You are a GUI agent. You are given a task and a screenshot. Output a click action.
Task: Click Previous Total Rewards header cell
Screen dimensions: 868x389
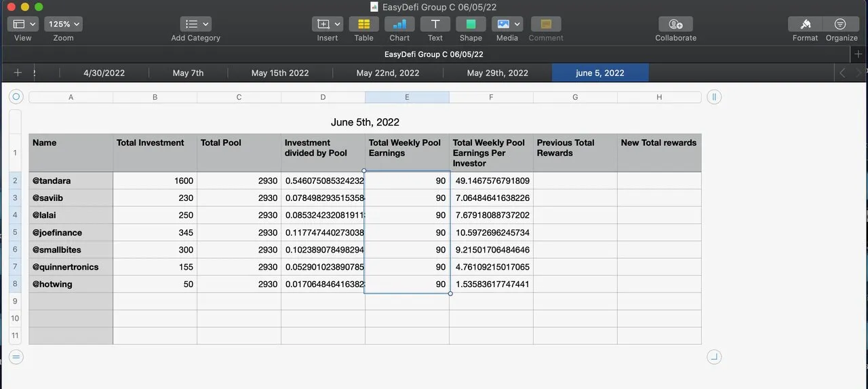pos(576,153)
